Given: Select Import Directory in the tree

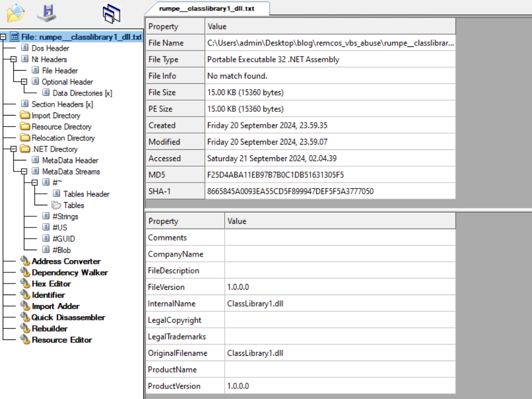Looking at the screenshot, I should tap(55, 116).
